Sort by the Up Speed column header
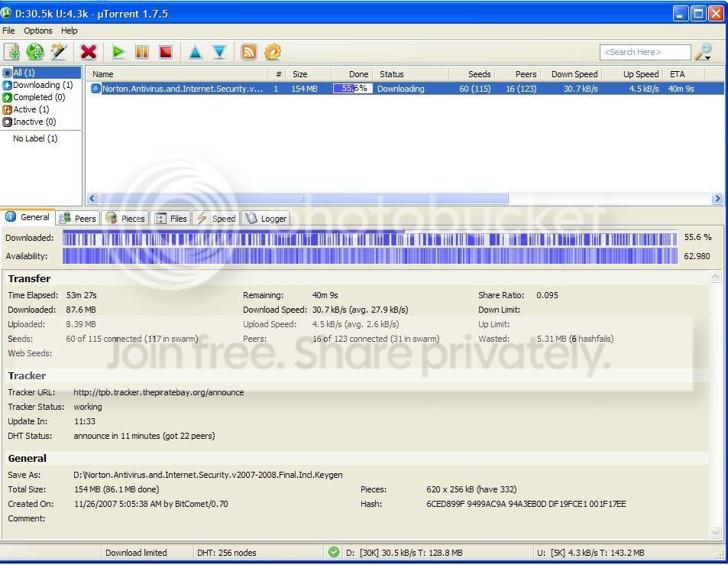The width and height of the screenshot is (728, 565). coord(633,74)
